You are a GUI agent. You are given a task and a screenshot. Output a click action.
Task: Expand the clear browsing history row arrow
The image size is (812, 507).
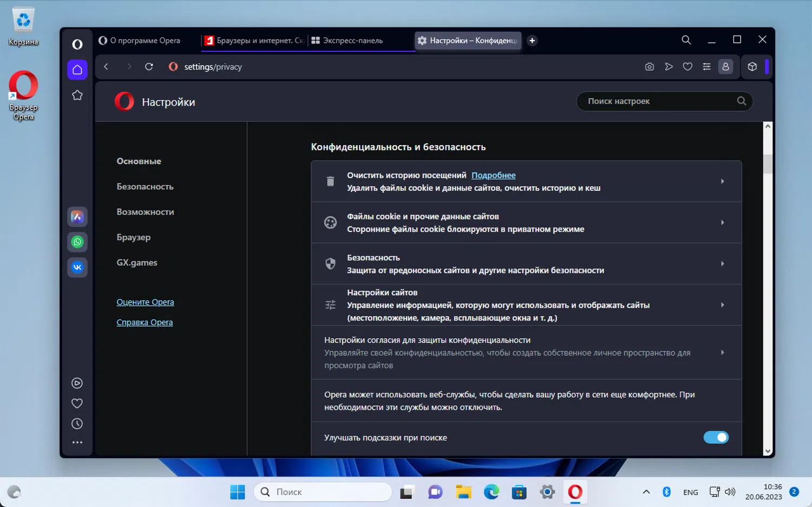(722, 181)
